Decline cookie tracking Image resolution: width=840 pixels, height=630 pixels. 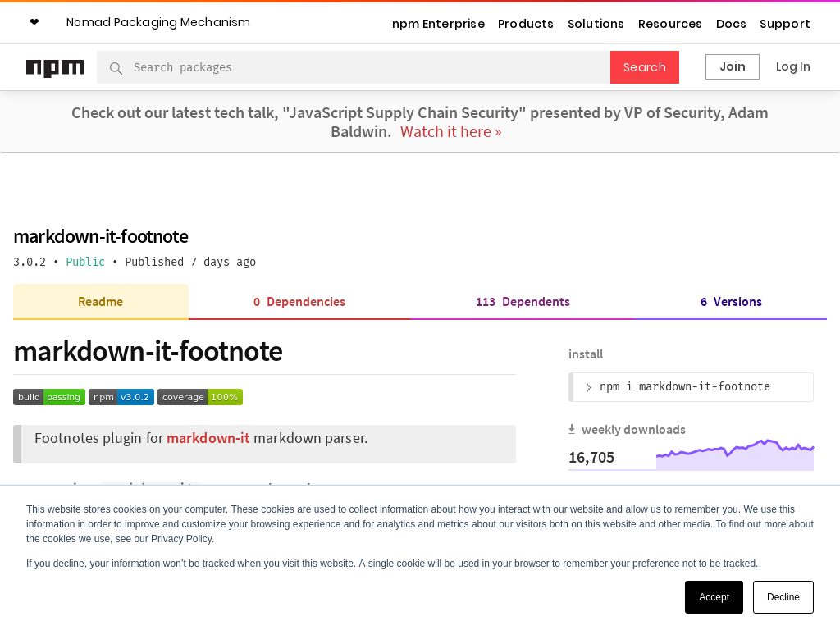click(783, 597)
